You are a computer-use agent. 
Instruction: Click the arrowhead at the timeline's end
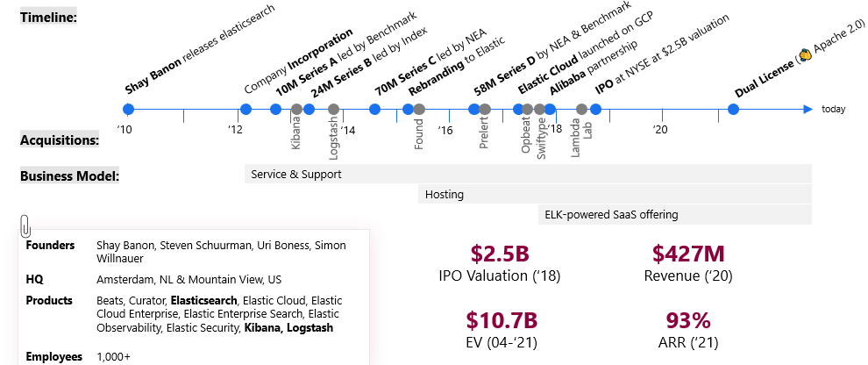coord(808,110)
